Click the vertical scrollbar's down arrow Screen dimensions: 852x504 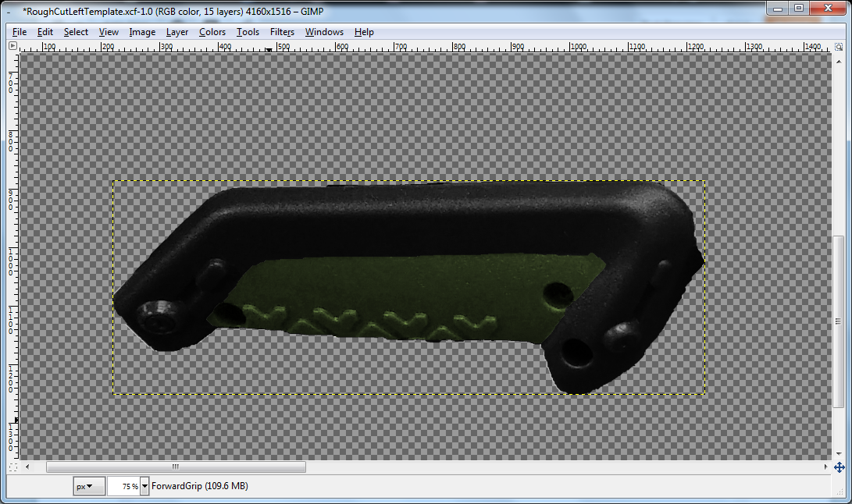(x=839, y=455)
